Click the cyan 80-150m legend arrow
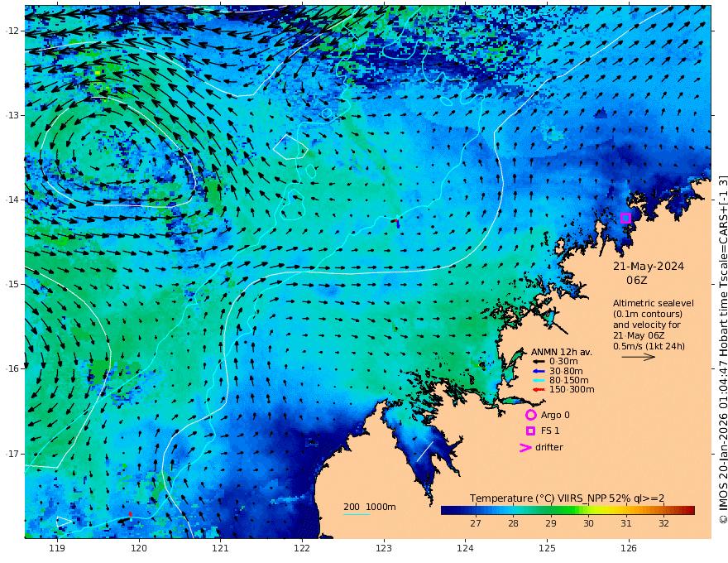728x563 pixels. coord(538,380)
